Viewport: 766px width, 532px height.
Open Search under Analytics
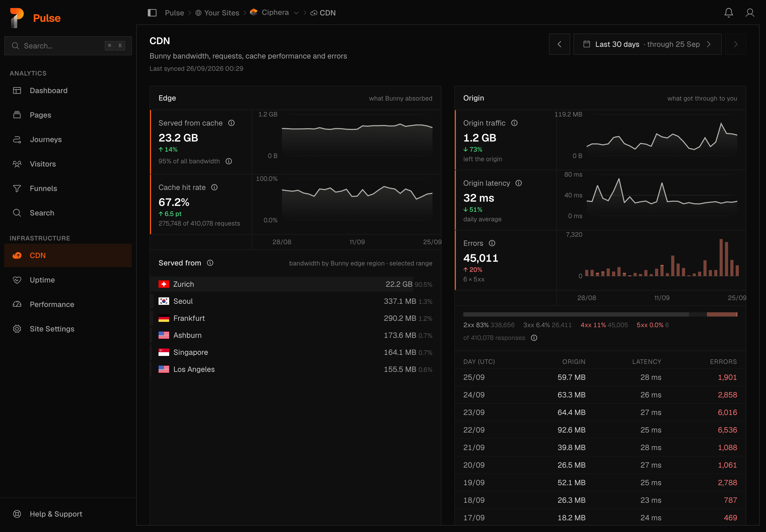[x=68, y=213]
